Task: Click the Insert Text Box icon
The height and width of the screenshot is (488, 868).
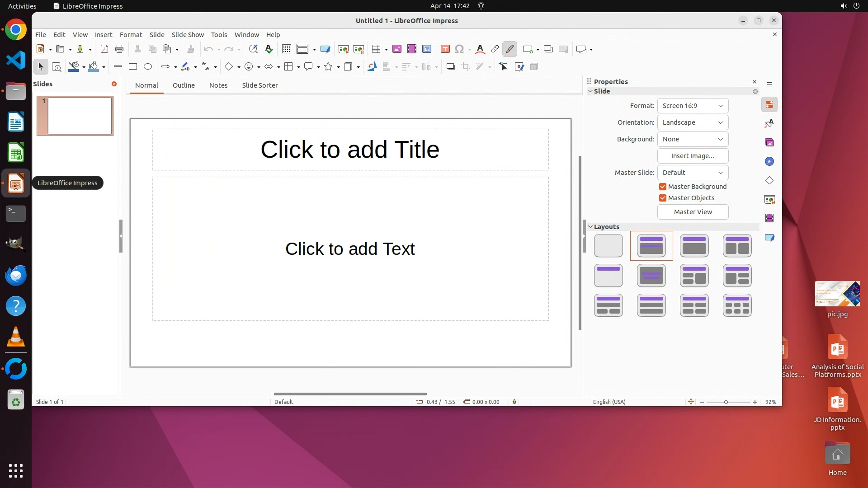Action: click(445, 49)
